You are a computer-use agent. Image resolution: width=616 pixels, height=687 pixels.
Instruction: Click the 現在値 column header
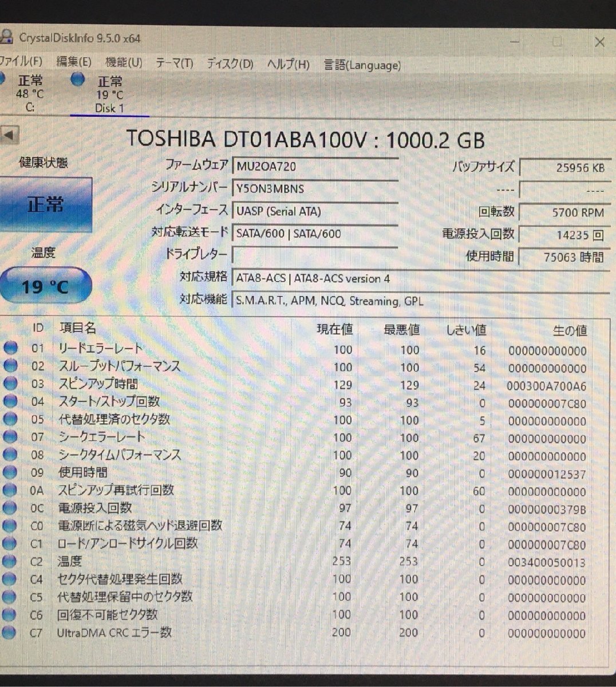(335, 329)
